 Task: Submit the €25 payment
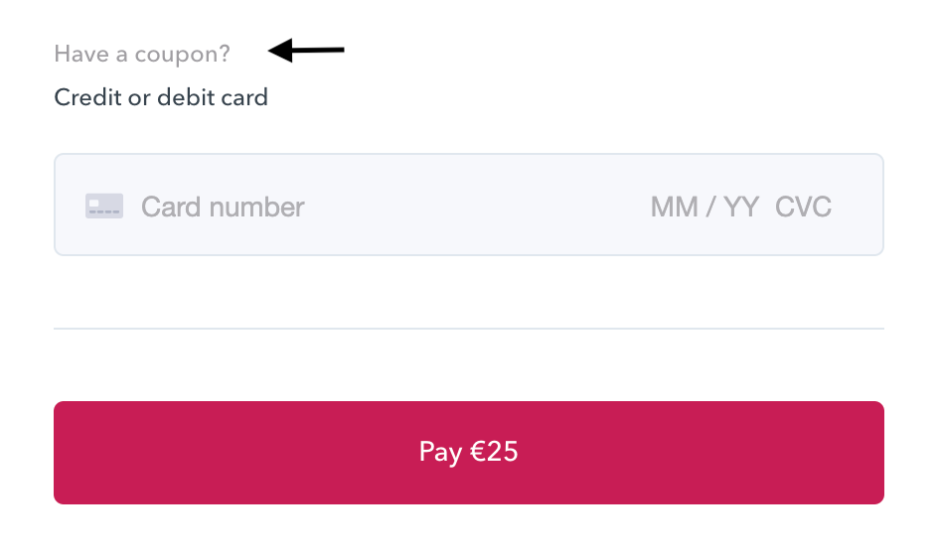pos(468,453)
